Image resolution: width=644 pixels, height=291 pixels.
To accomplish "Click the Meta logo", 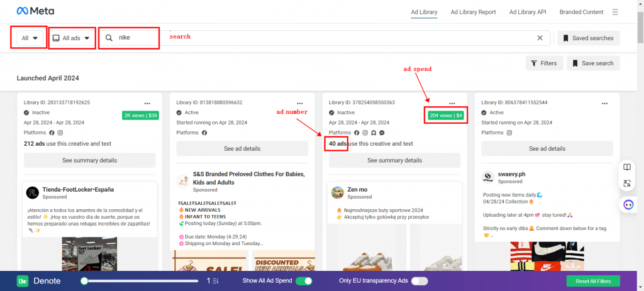I will (35, 11).
